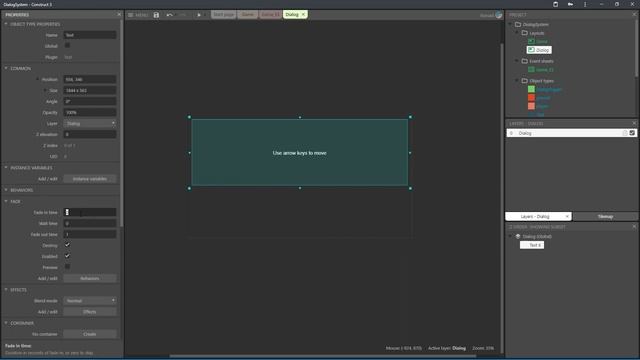Image resolution: width=640 pixels, height=360 pixels.
Task: Click the Fade out time input field
Action: [90, 234]
